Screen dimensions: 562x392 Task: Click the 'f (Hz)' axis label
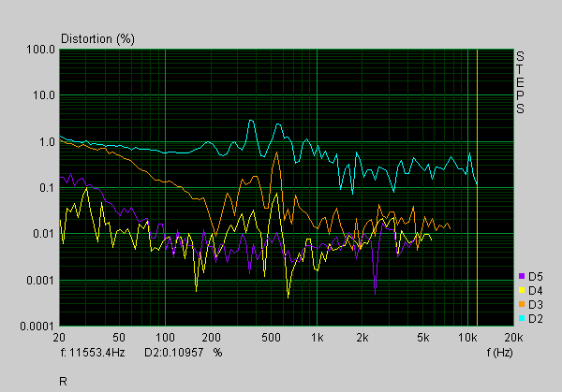click(x=499, y=353)
